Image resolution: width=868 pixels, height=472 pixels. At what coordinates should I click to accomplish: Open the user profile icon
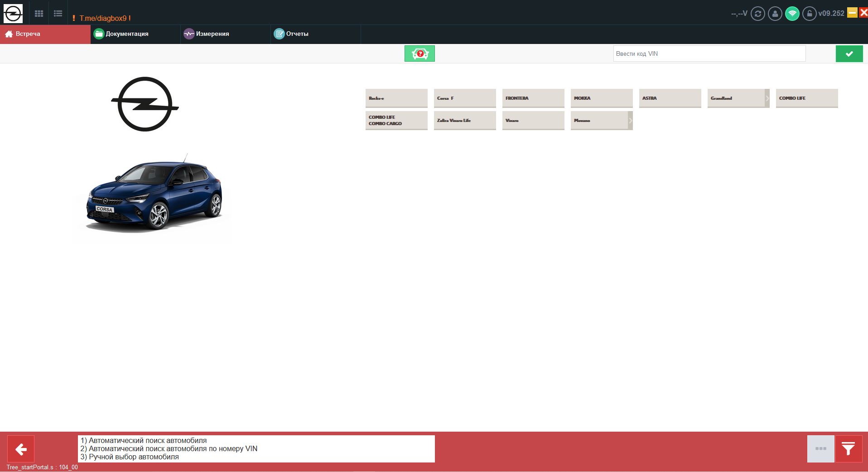click(775, 14)
